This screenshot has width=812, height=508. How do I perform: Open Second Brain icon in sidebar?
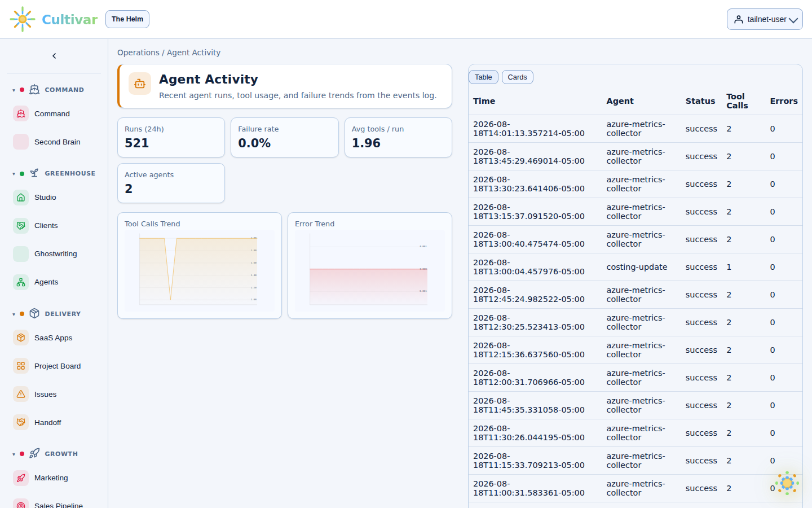pos(21,142)
